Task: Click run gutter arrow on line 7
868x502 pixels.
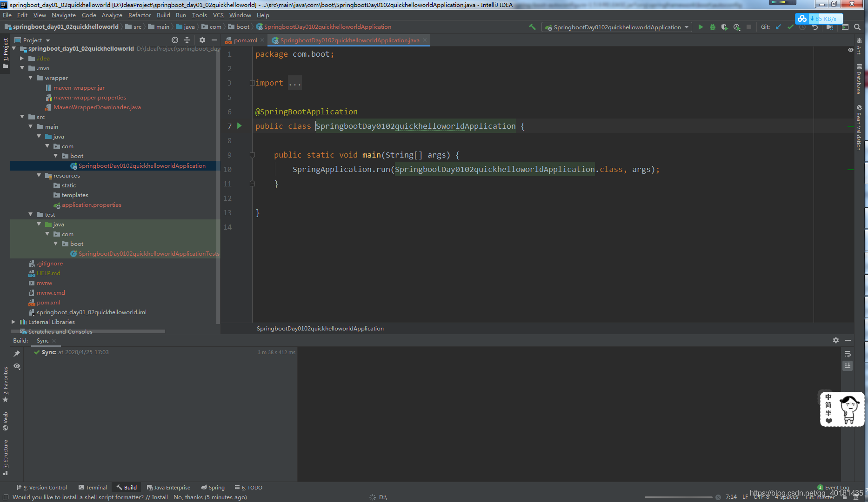Action: [x=240, y=125]
